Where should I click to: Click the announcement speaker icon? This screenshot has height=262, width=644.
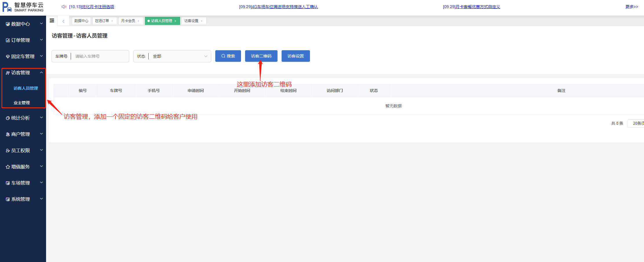pyautogui.click(x=64, y=7)
